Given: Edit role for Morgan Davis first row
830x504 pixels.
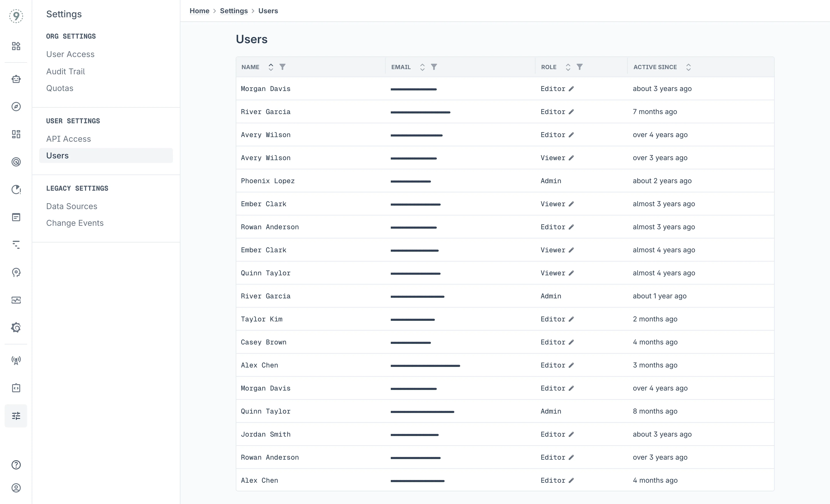Looking at the screenshot, I should [x=571, y=89].
